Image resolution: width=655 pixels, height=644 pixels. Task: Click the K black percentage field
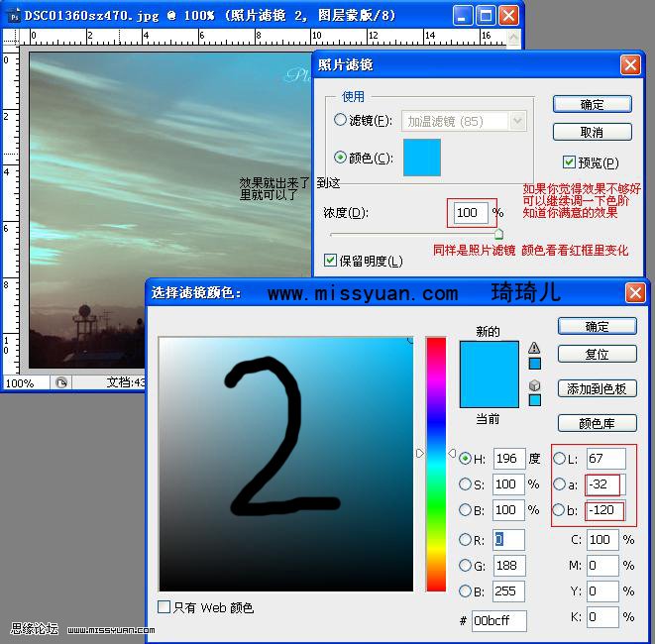click(x=602, y=617)
